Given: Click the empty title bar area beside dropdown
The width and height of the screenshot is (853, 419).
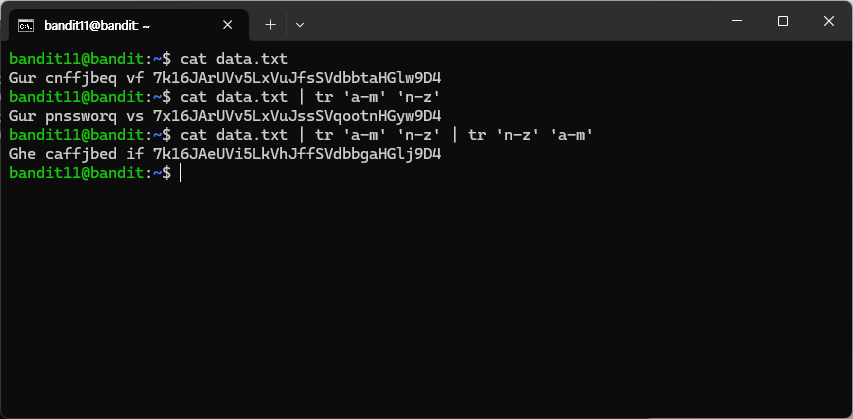Looking at the screenshot, I should click(x=511, y=21).
